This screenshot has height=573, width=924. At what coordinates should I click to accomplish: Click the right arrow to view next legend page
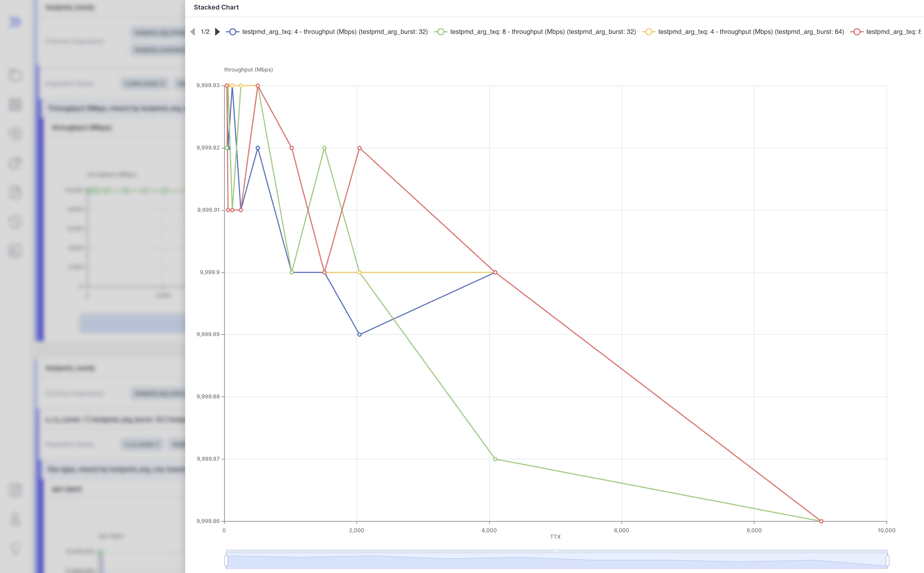[217, 32]
